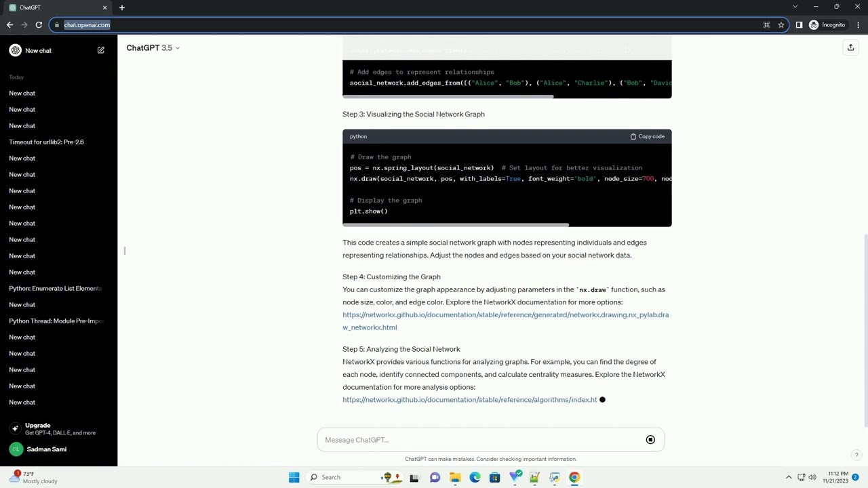Open the chat app icon in taskbar
The height and width of the screenshot is (488, 868).
[x=435, y=477]
